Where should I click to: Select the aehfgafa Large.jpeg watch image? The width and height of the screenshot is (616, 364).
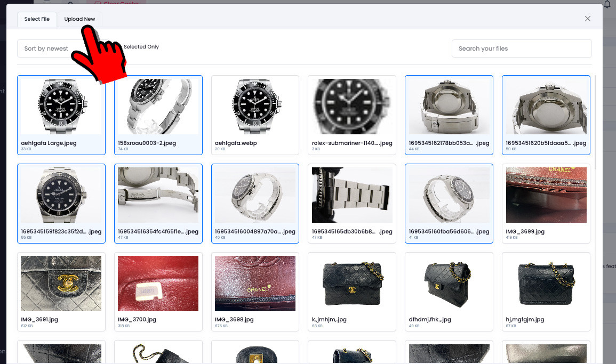click(61, 115)
